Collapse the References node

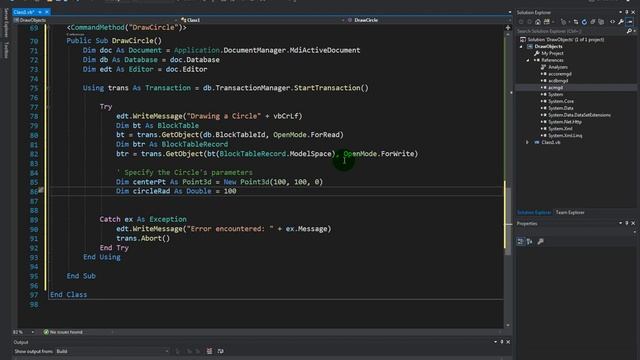pyautogui.click(x=528, y=60)
